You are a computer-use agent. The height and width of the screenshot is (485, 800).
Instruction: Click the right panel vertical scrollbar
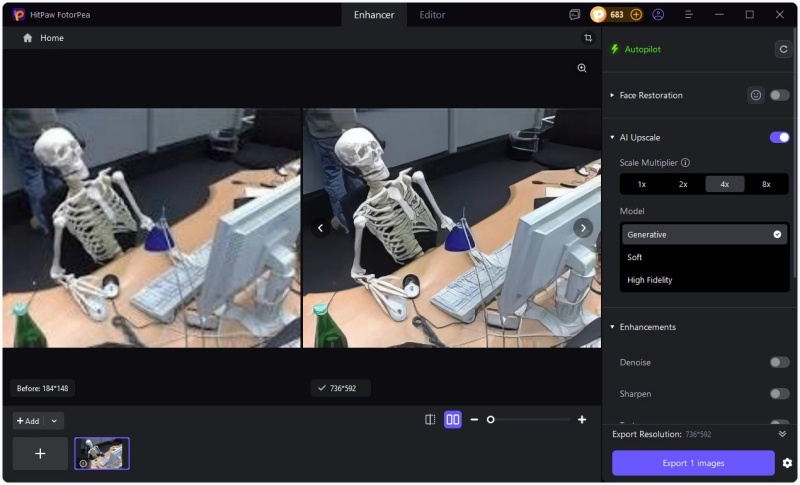(794, 153)
